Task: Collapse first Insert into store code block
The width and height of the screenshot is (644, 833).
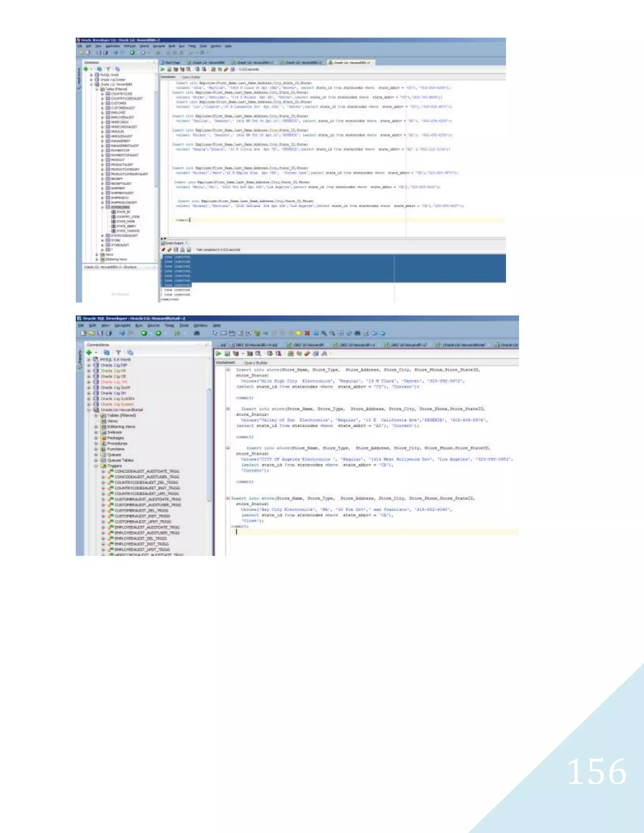Action: coord(228,370)
